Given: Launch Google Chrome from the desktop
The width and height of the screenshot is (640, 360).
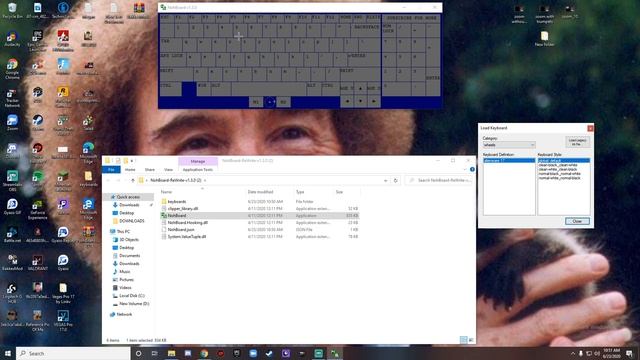Looking at the screenshot, I should pyautogui.click(x=12, y=69).
